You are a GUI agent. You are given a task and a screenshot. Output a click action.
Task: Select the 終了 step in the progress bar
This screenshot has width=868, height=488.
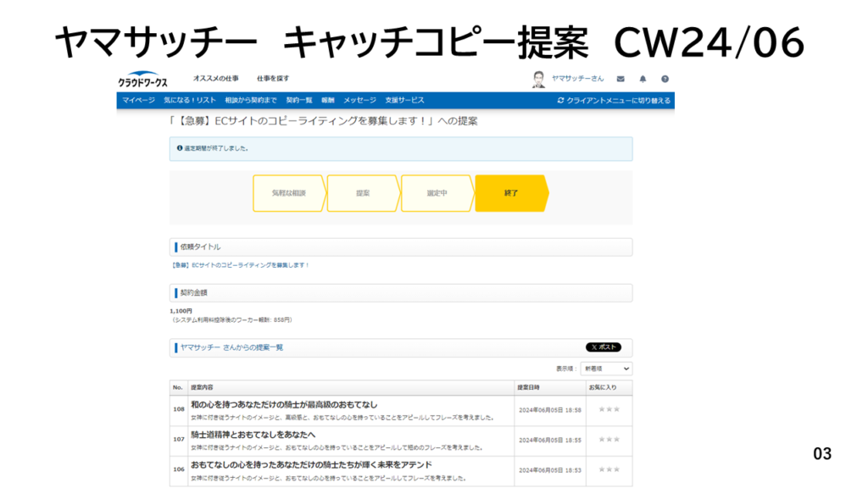510,193
